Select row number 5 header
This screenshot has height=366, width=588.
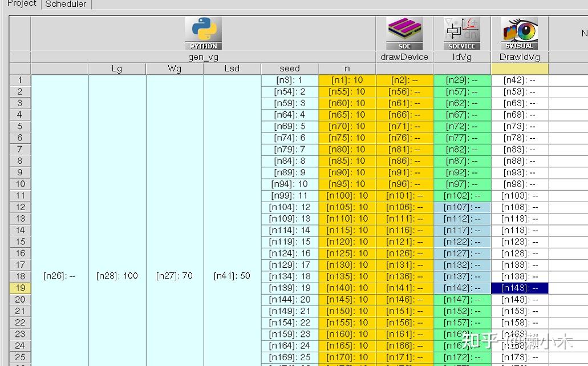pyautogui.click(x=20, y=127)
